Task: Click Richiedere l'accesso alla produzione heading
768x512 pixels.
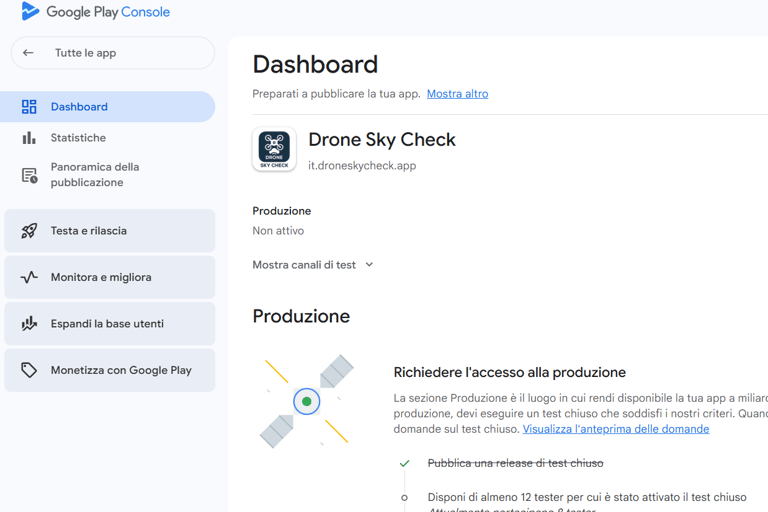Action: point(510,372)
